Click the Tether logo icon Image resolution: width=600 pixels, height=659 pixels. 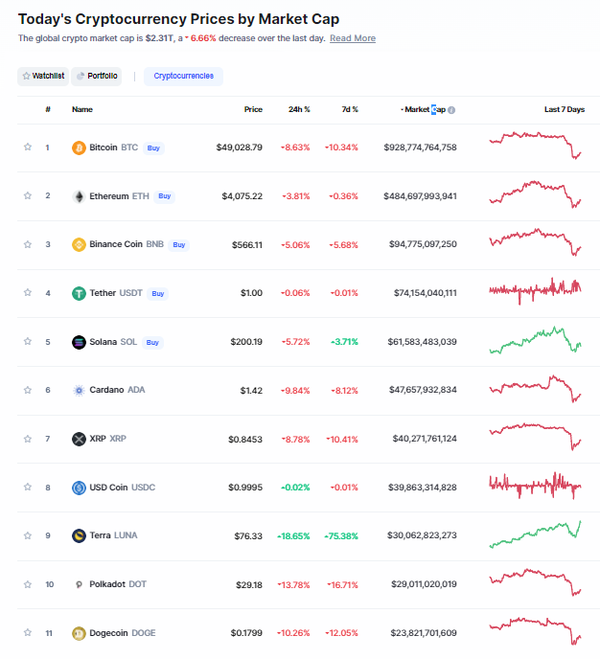79,293
